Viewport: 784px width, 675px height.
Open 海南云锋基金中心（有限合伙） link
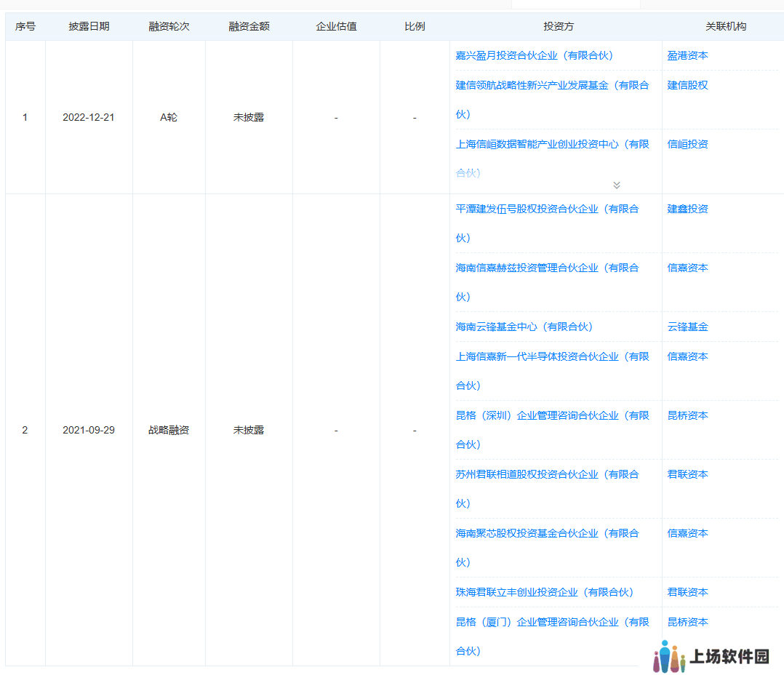(524, 327)
